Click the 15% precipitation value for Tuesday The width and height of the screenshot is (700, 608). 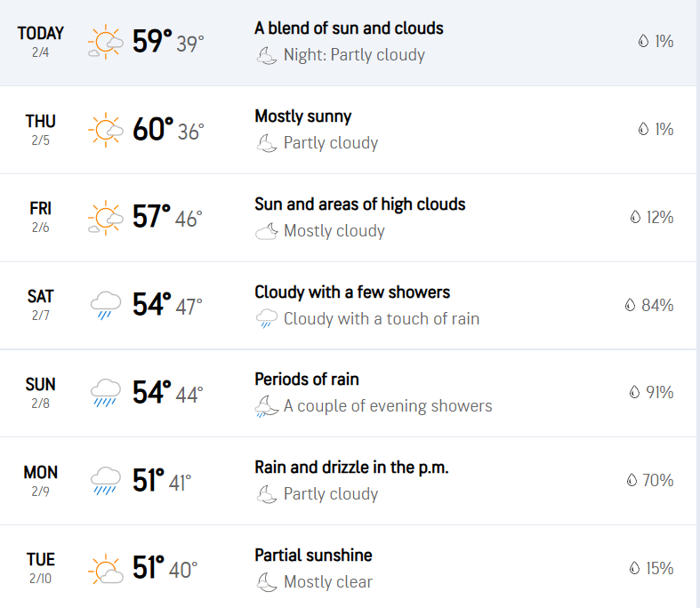[659, 568]
